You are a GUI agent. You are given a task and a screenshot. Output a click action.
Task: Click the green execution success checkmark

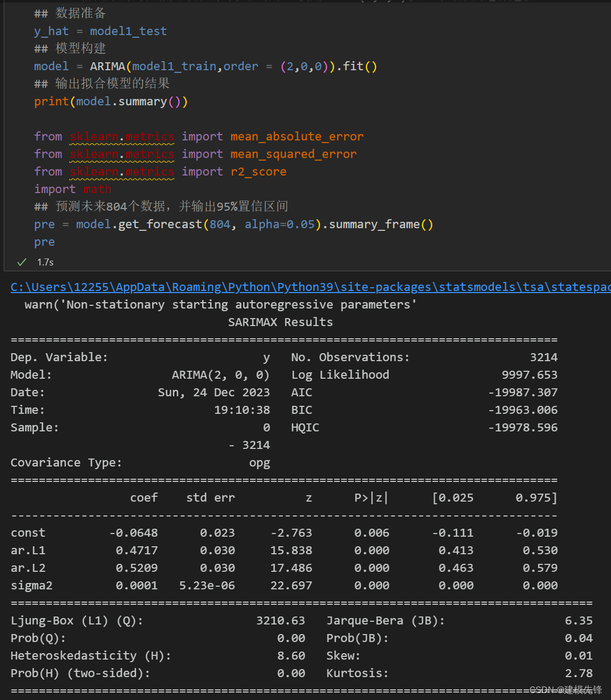tap(22, 262)
